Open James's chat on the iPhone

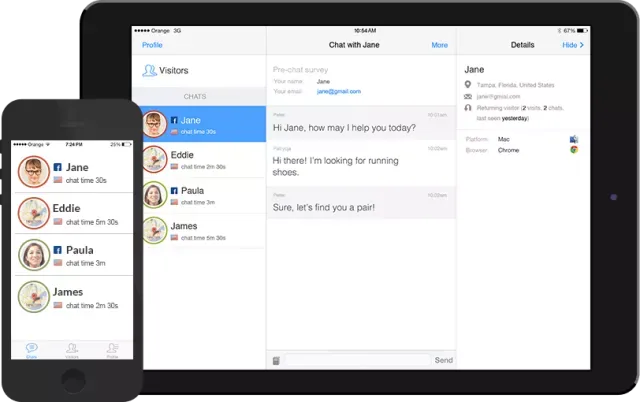(74, 297)
